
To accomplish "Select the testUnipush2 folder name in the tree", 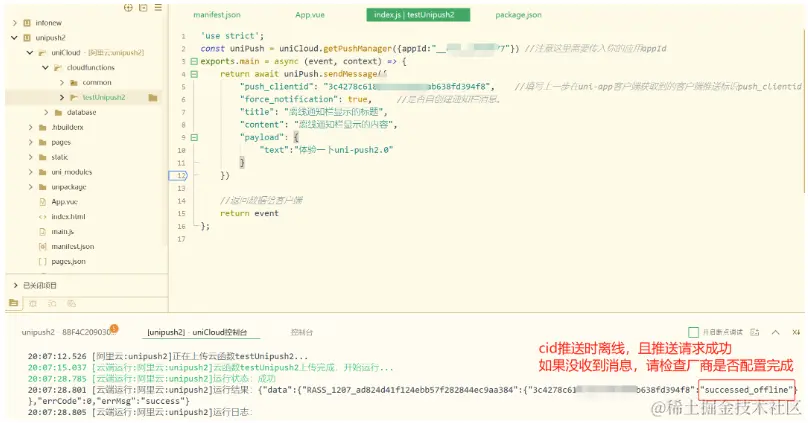I will click(x=104, y=97).
